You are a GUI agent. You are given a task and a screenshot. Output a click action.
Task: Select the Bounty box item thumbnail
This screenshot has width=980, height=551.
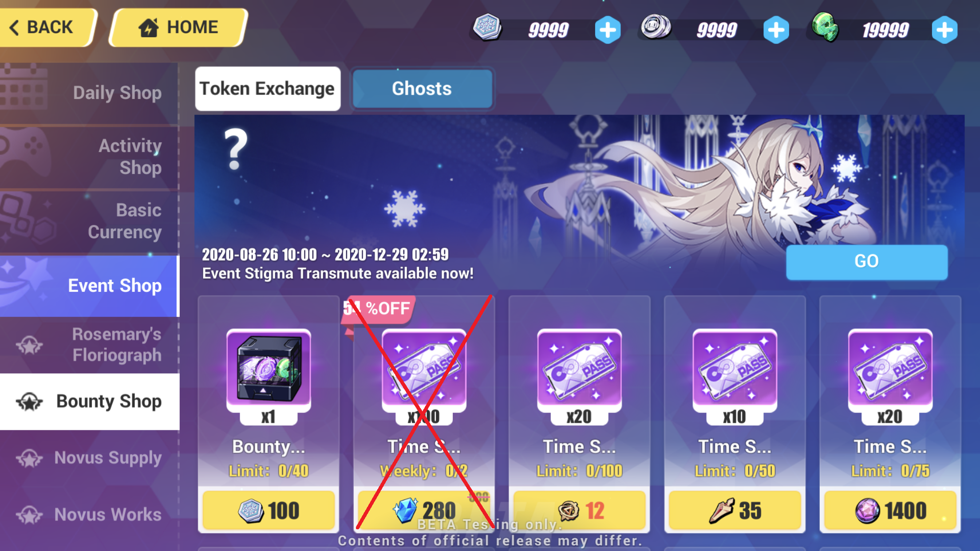click(269, 367)
